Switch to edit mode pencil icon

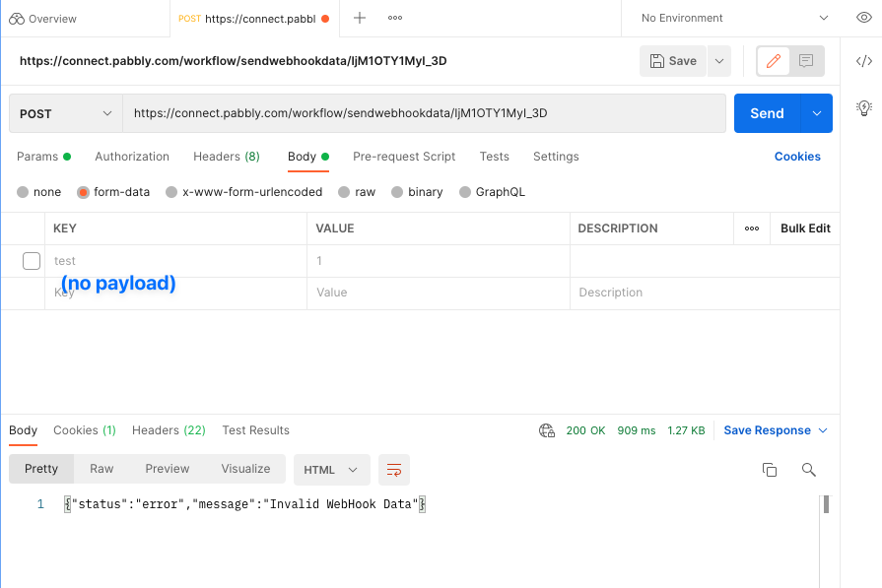click(x=774, y=61)
